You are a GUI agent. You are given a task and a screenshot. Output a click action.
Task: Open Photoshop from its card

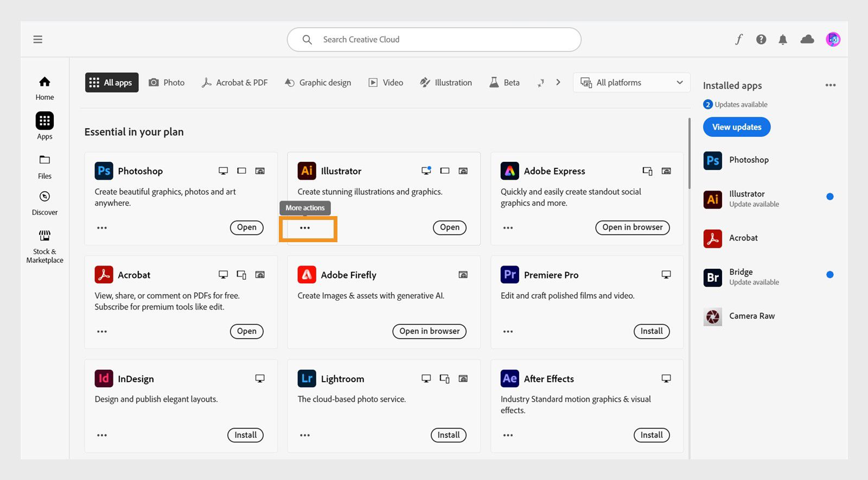pos(247,228)
